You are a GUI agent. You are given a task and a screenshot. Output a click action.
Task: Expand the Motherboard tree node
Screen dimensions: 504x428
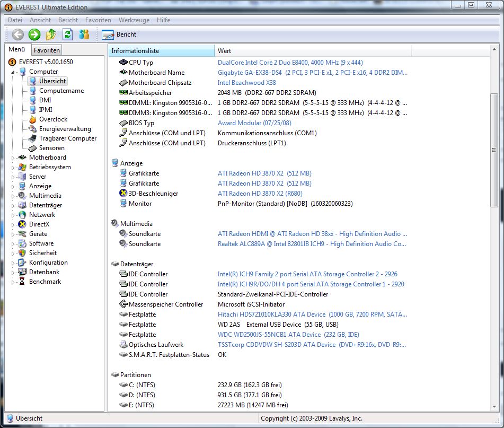(13, 158)
